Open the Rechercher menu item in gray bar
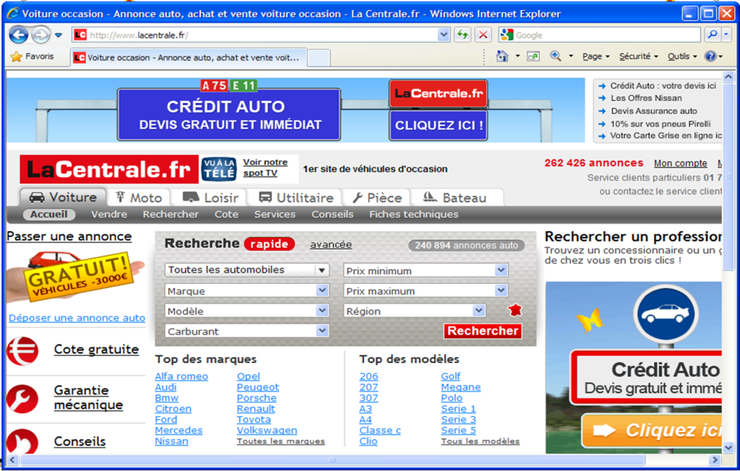 (x=170, y=214)
